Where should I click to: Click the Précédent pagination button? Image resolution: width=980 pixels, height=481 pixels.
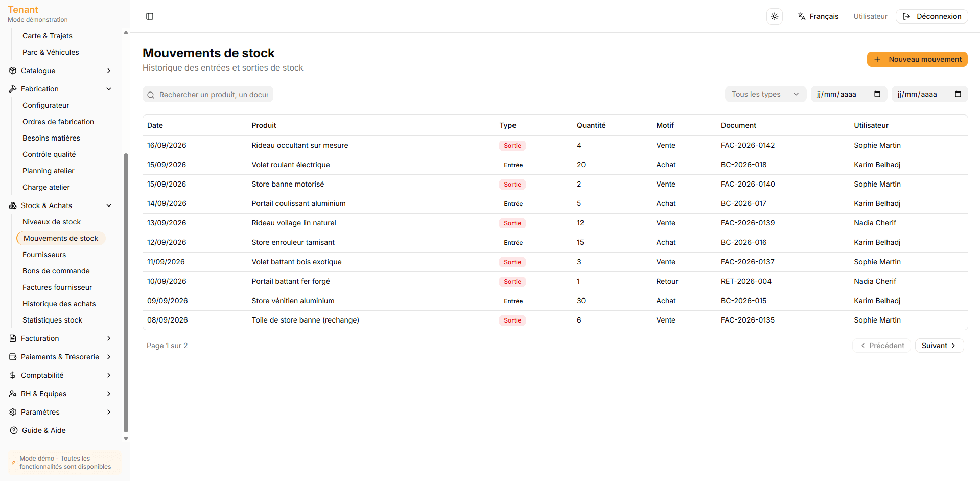[x=881, y=346]
